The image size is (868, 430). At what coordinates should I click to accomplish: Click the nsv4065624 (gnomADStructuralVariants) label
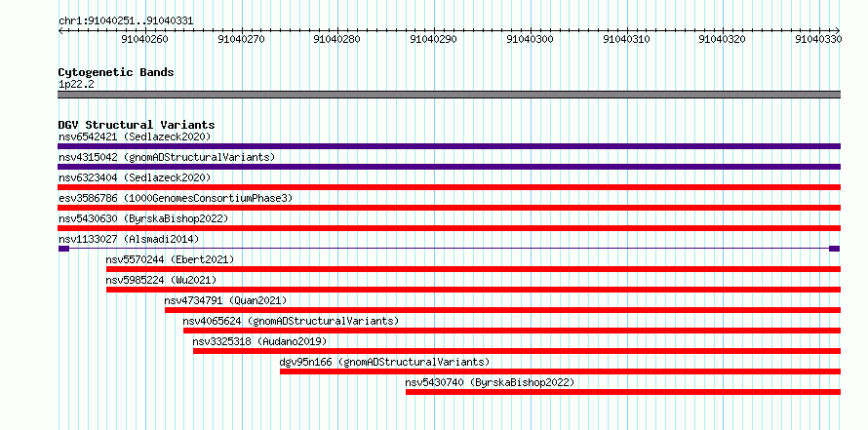click(x=292, y=321)
